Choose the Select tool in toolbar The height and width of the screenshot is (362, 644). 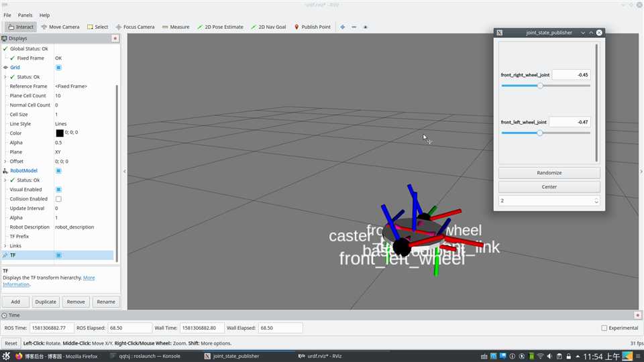point(97,27)
